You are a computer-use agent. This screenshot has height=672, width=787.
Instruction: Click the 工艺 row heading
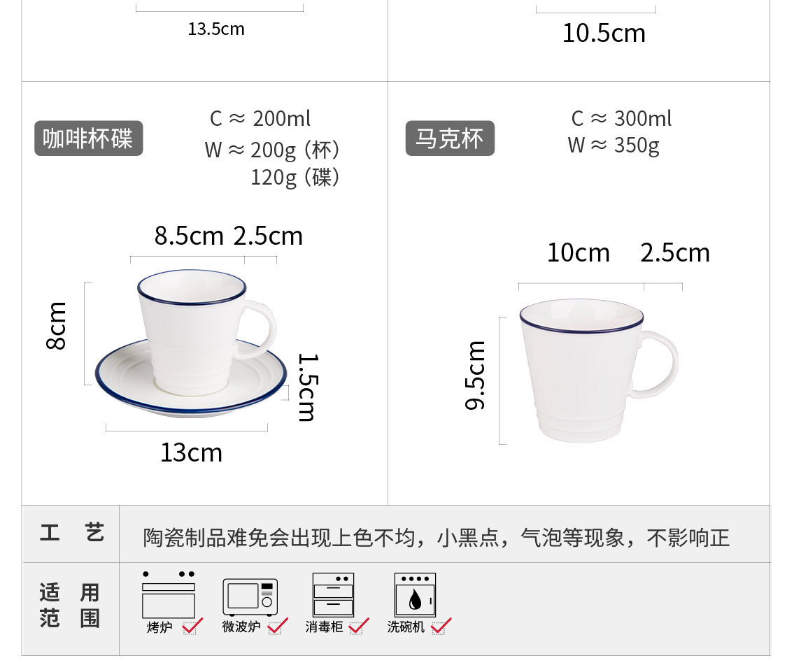click(72, 533)
